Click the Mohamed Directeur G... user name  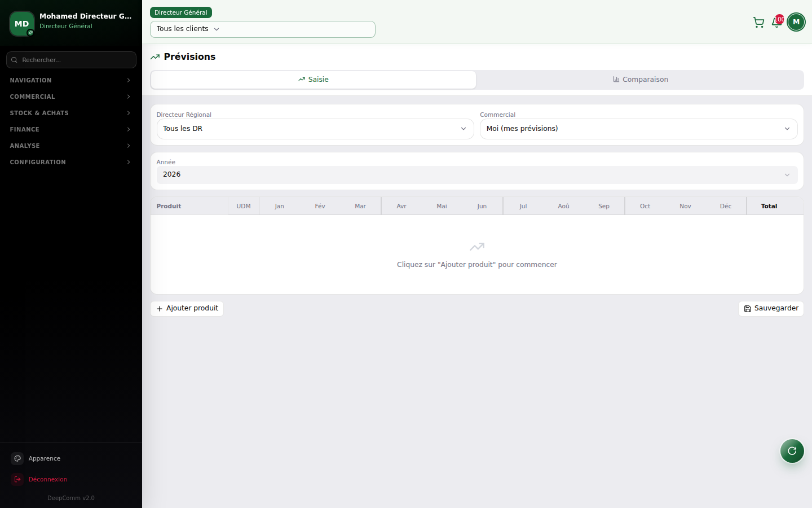(86, 16)
